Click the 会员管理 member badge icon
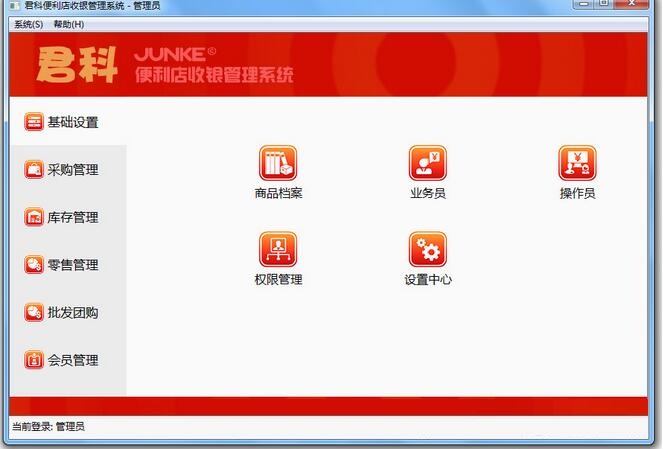The image size is (663, 449). (34, 360)
